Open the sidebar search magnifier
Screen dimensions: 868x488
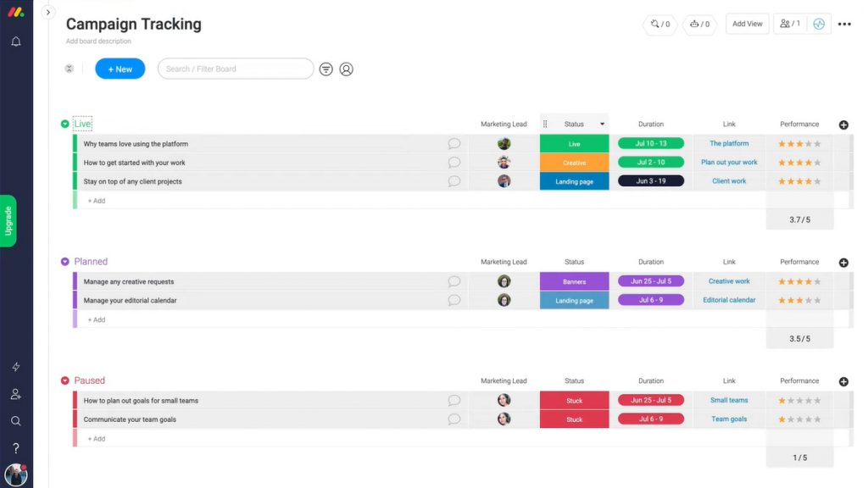click(x=15, y=421)
